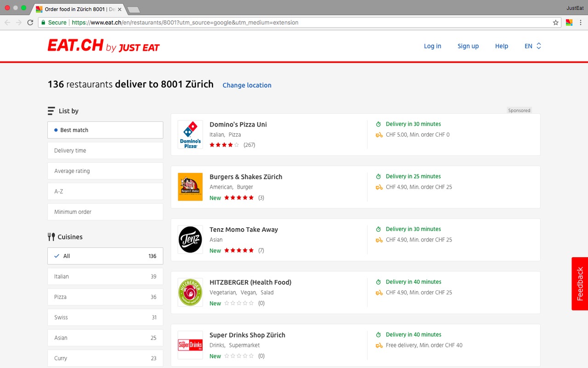Screen dimensions: 588x368
Task: Bookmark page with the star icon
Action: [x=555, y=22]
